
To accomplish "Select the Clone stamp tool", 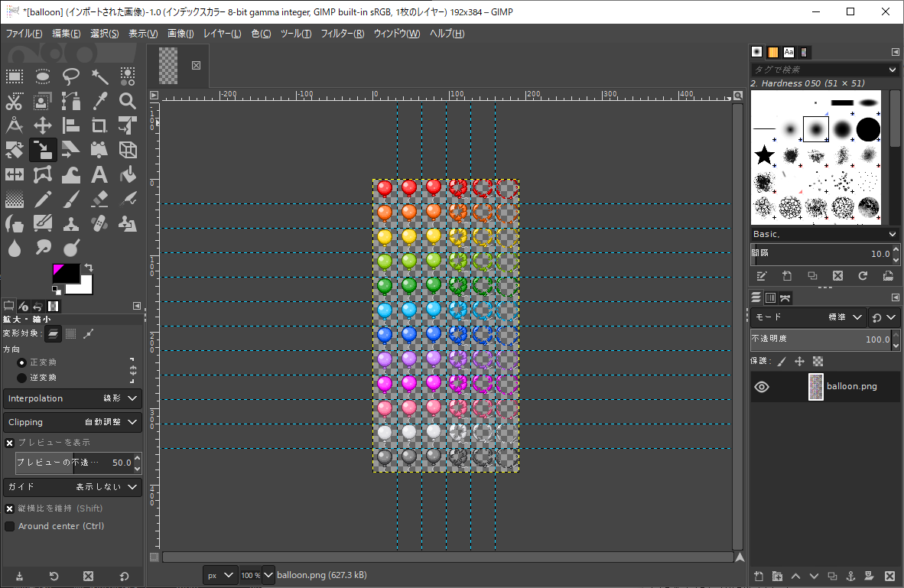I will coord(71,224).
